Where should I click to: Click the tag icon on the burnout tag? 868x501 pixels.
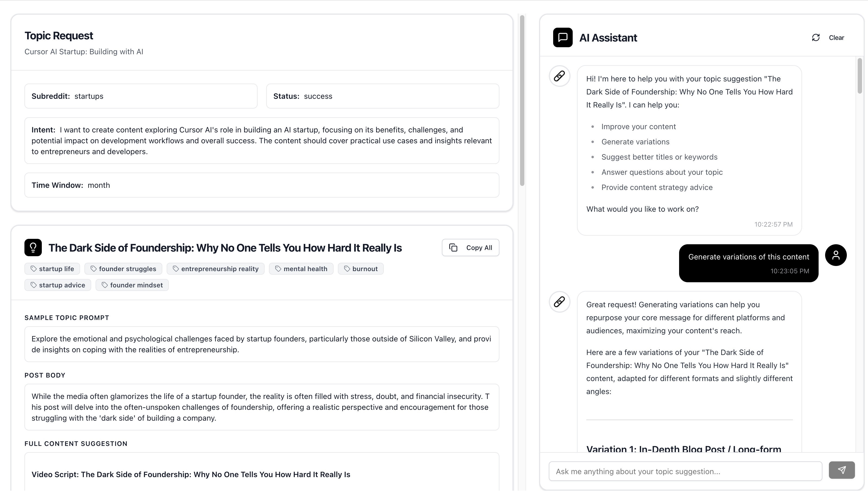[x=347, y=269]
